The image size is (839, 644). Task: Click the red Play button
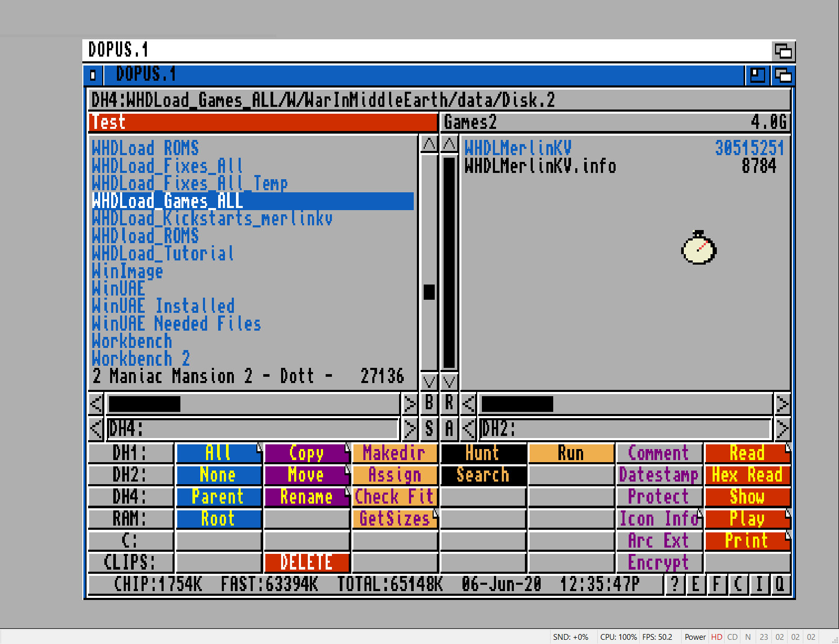coord(747,519)
